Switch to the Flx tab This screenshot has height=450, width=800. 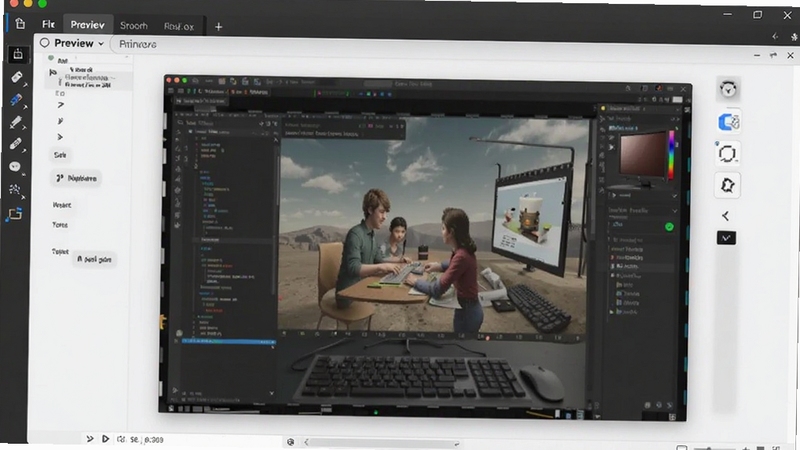(48, 24)
